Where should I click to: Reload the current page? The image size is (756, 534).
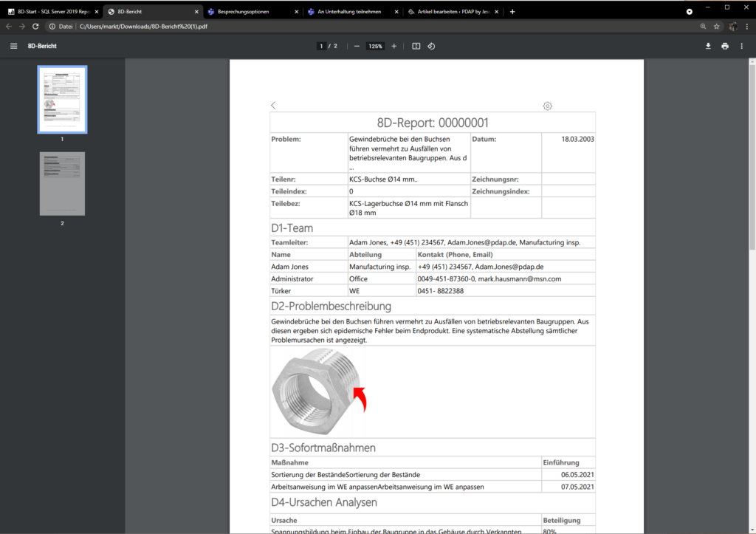click(x=35, y=27)
